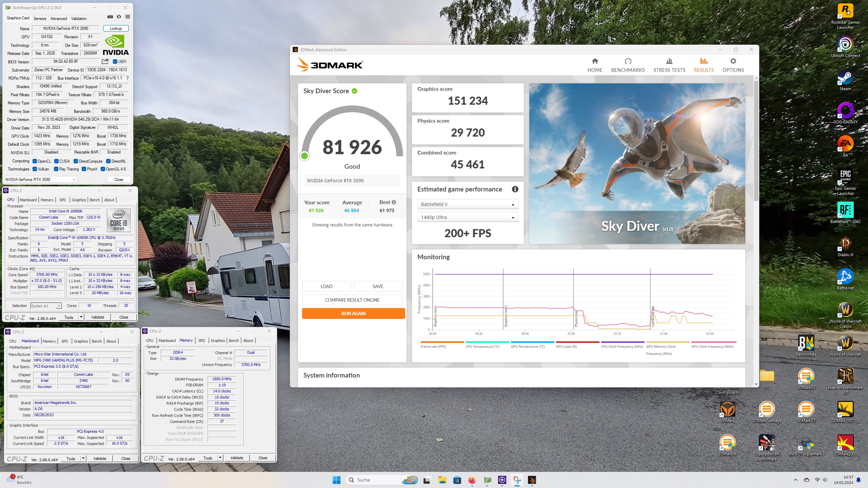
Task: Expand the 1440p Ultra resolution dropdown
Action: point(468,217)
